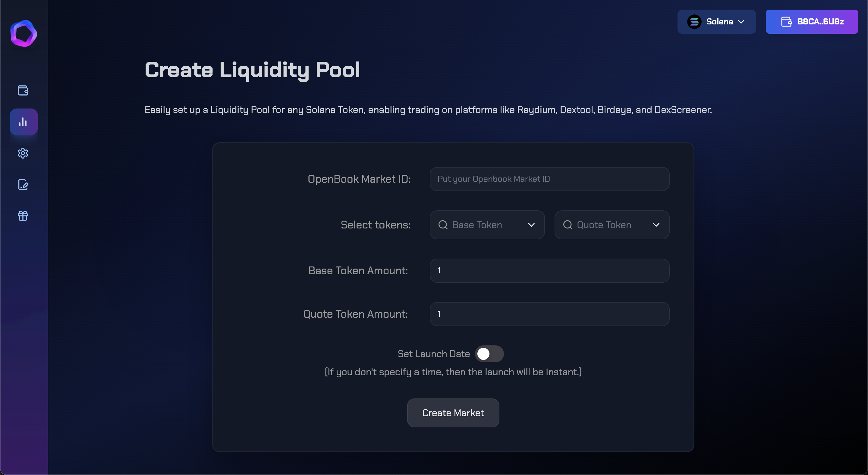Click the app logo in sidebar
Viewport: 868px width, 475px height.
pyautogui.click(x=24, y=33)
